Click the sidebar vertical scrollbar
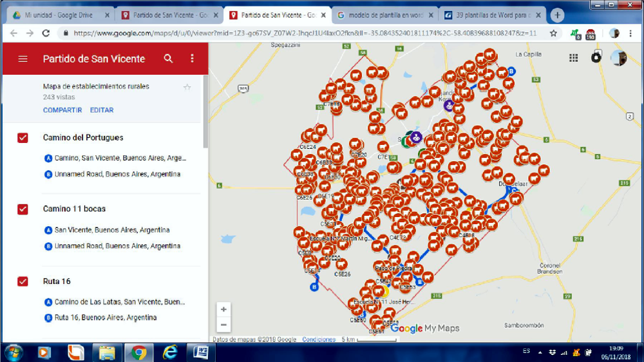The width and height of the screenshot is (644, 362). click(206, 111)
